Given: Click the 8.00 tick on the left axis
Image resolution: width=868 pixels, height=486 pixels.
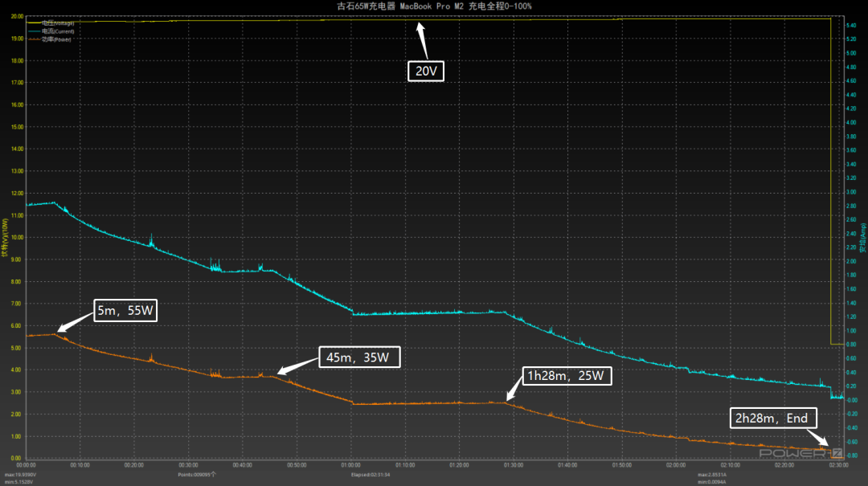Looking at the screenshot, I should coord(17,282).
